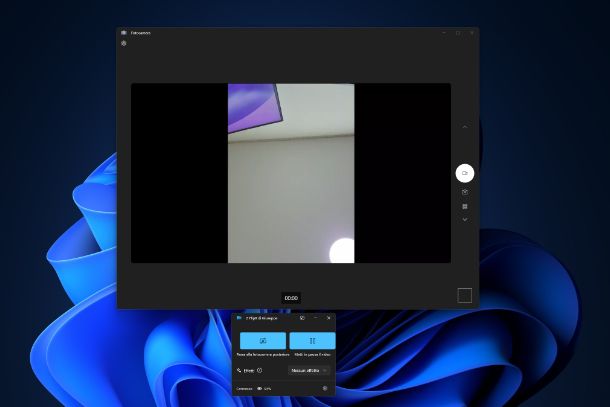The image size is (610, 407).
Task: Click the battery indicator next to Connesso
Action: pyautogui.click(x=264, y=388)
